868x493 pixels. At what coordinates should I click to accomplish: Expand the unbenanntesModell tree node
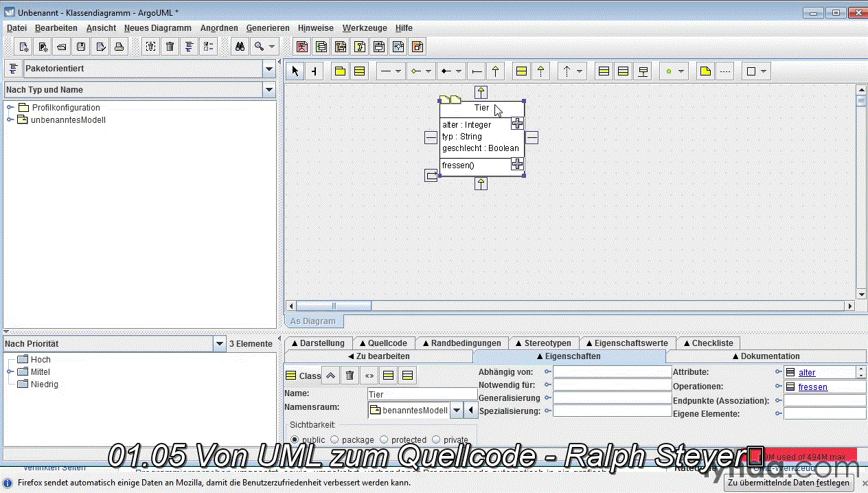click(x=10, y=119)
